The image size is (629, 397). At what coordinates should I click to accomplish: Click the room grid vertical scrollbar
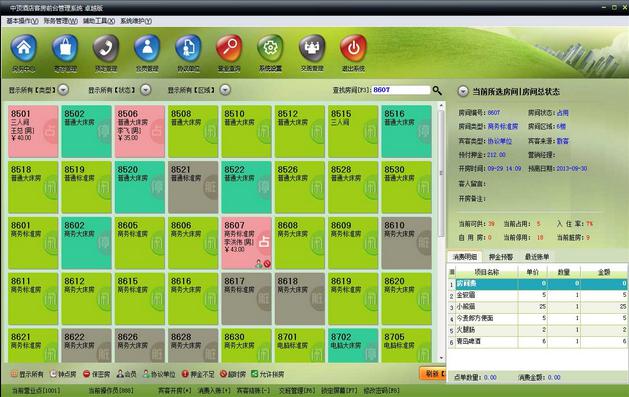[441, 232]
